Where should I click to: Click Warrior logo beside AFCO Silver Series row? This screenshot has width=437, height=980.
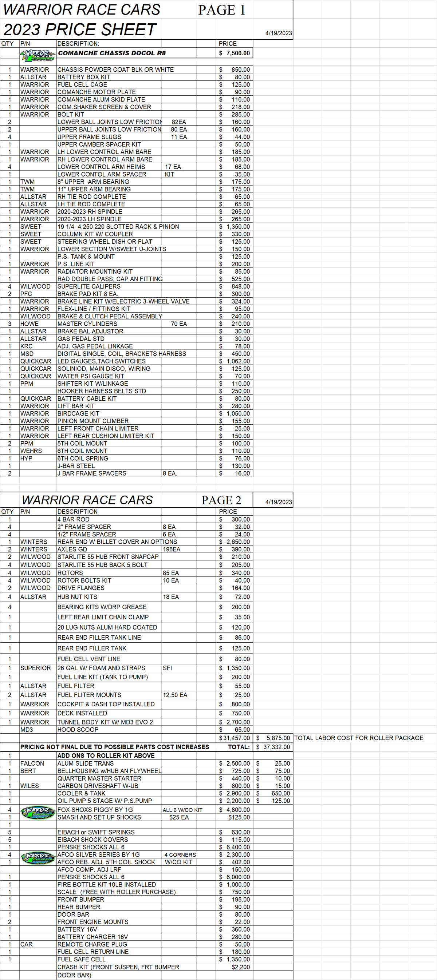[37, 857]
